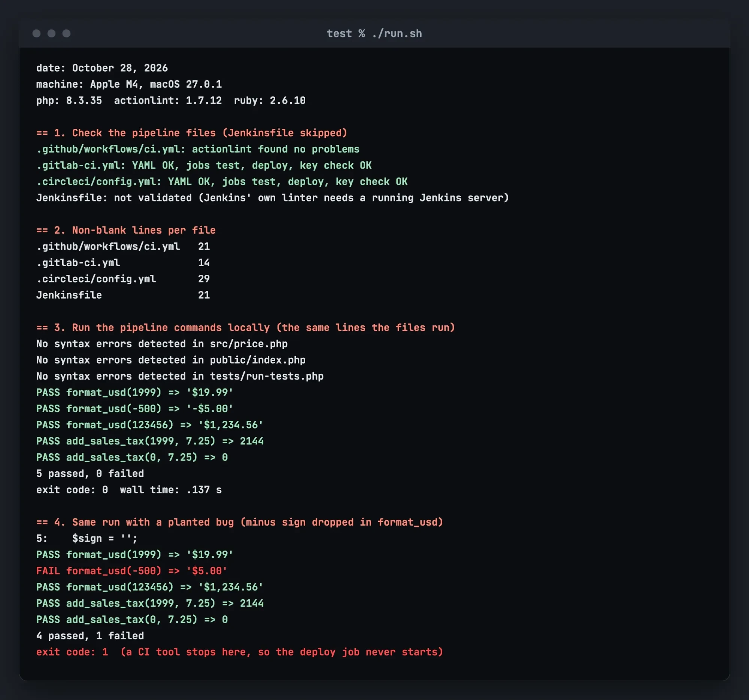Viewport: 749px width, 700px height.
Task: Click 'No syntax errors detected in public/index.php'
Action: coord(171,360)
